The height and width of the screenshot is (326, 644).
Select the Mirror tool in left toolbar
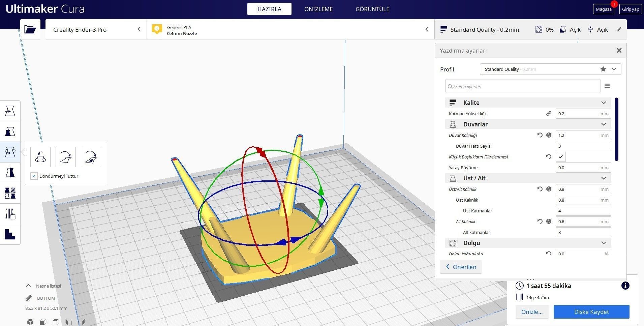10,173
